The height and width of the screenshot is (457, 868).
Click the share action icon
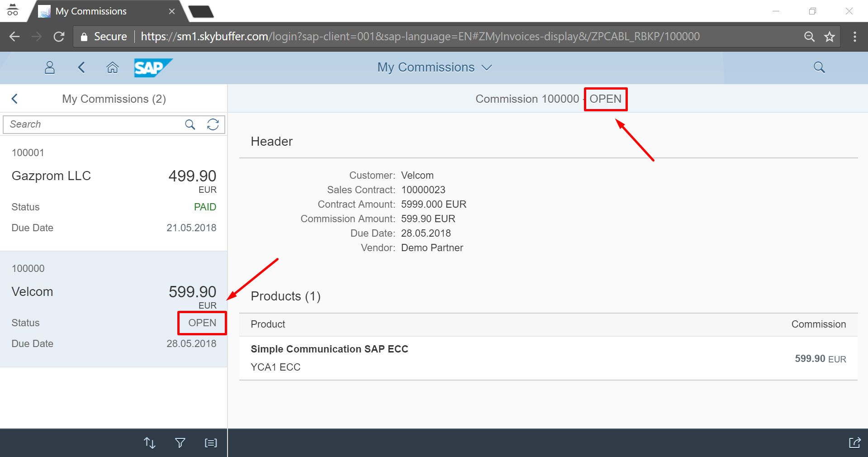[854, 443]
